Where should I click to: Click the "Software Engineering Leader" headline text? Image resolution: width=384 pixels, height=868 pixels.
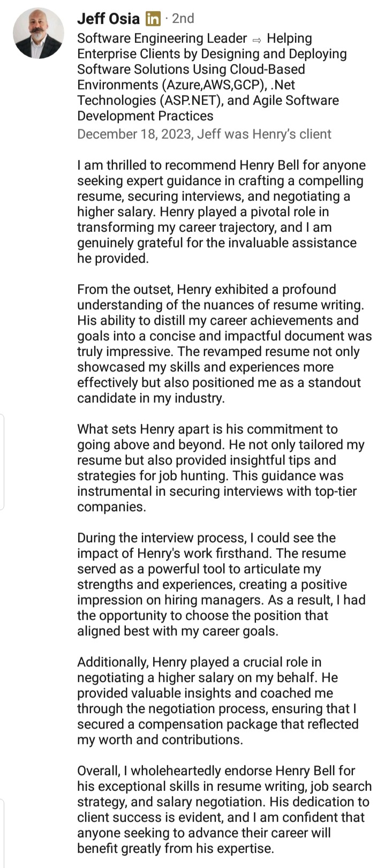click(x=162, y=39)
